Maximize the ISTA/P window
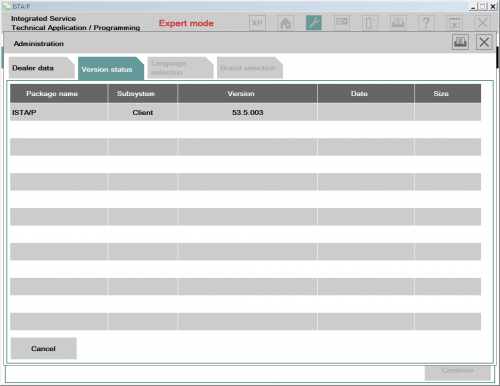This screenshot has width=500, height=386. tap(482, 6)
